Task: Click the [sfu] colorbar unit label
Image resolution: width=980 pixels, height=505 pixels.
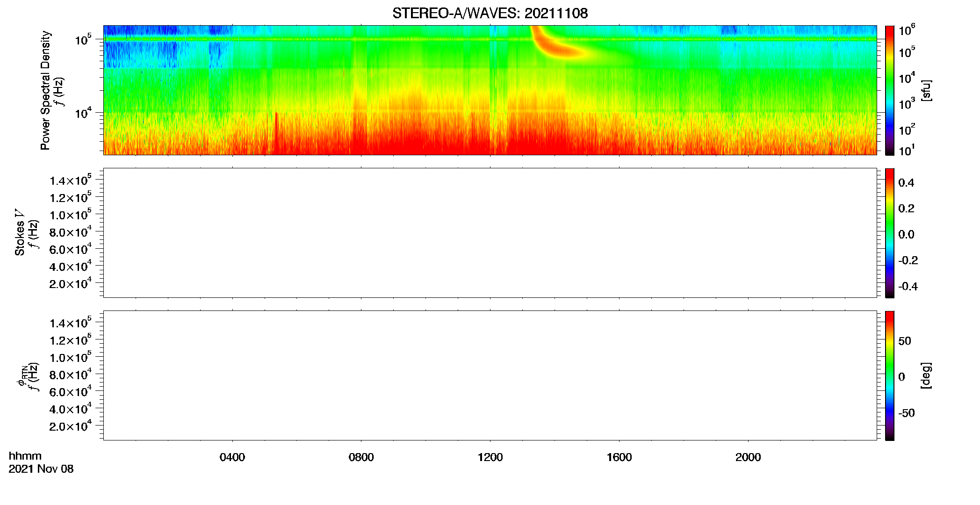Action: [x=926, y=90]
